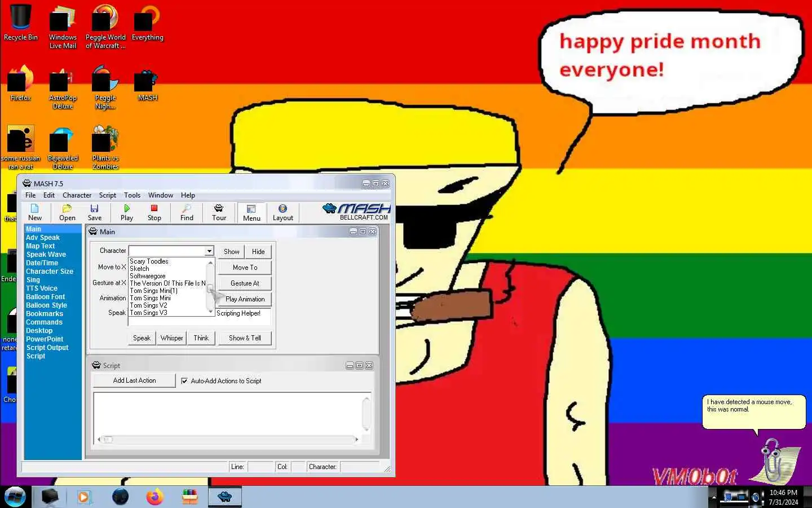Open the Windows Start button

click(15, 497)
